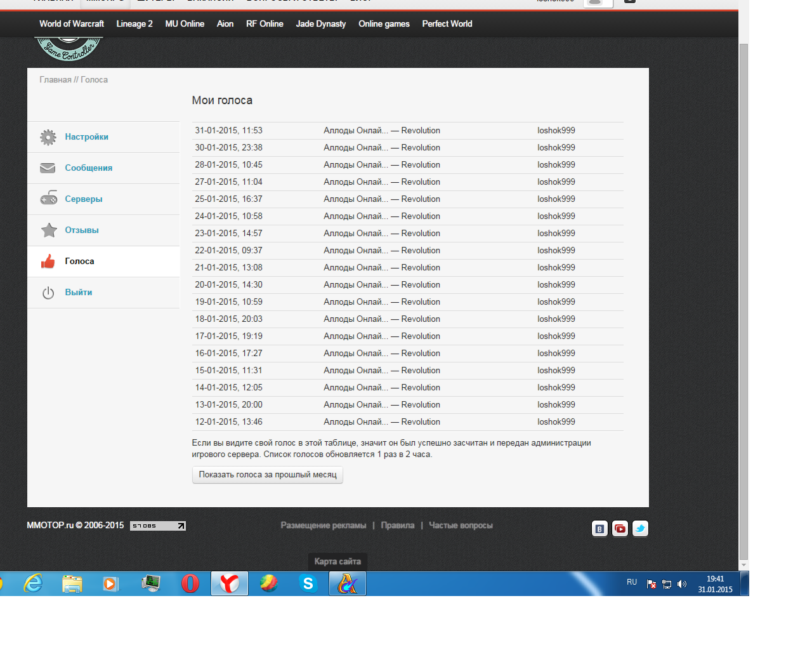Click the date 20-01-2015, 14:30
The width and height of the screenshot is (812, 650).
(228, 285)
